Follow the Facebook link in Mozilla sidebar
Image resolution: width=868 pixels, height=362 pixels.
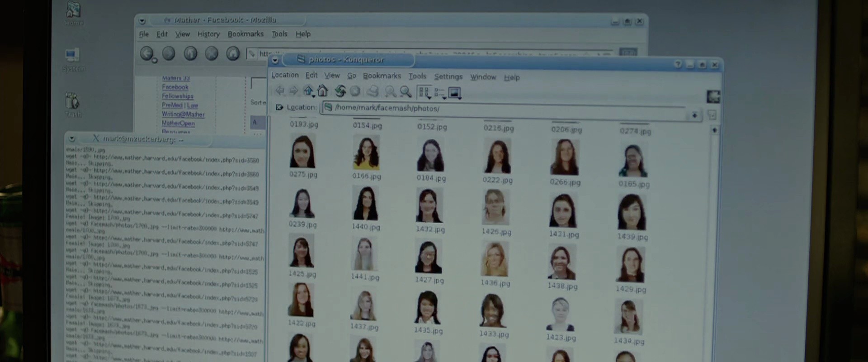tap(175, 87)
